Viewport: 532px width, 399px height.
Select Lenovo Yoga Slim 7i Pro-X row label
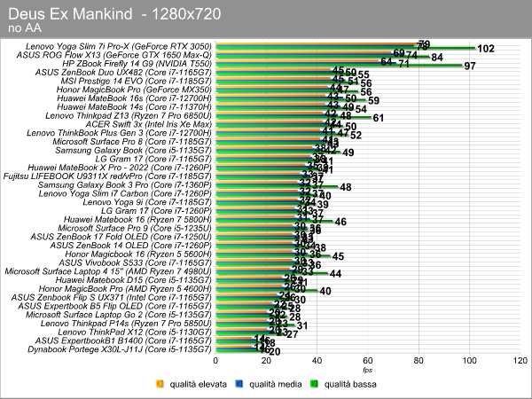pos(119,46)
